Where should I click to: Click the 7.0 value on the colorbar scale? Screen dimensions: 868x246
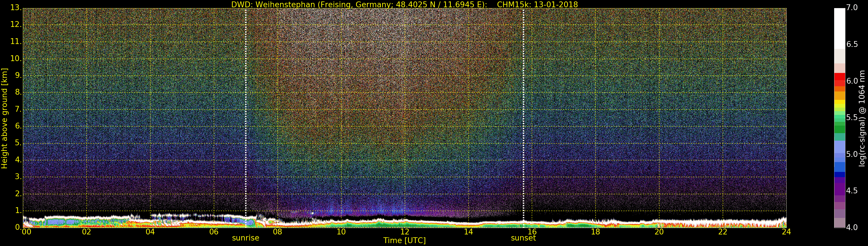(x=852, y=8)
